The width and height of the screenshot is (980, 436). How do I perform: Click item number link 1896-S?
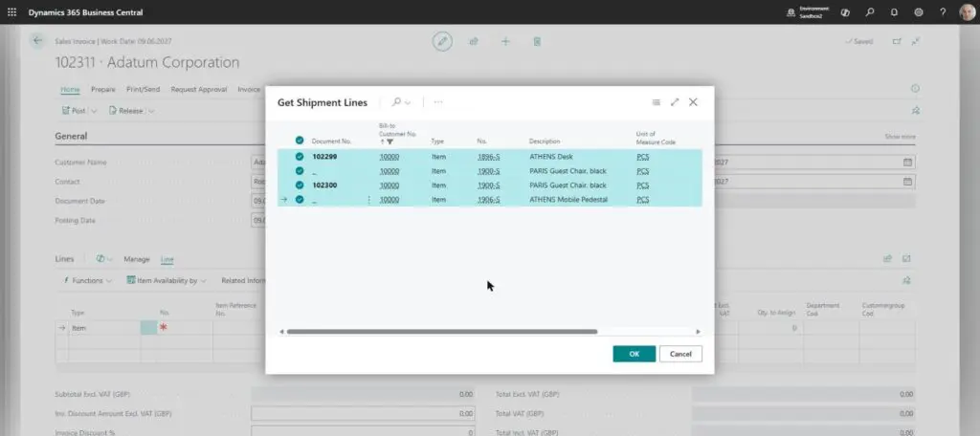488,157
